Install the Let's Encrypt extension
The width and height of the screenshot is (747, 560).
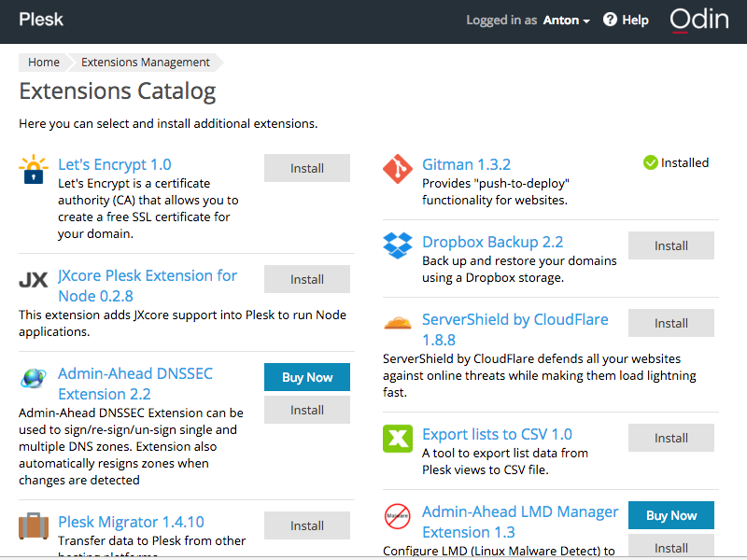tap(307, 168)
